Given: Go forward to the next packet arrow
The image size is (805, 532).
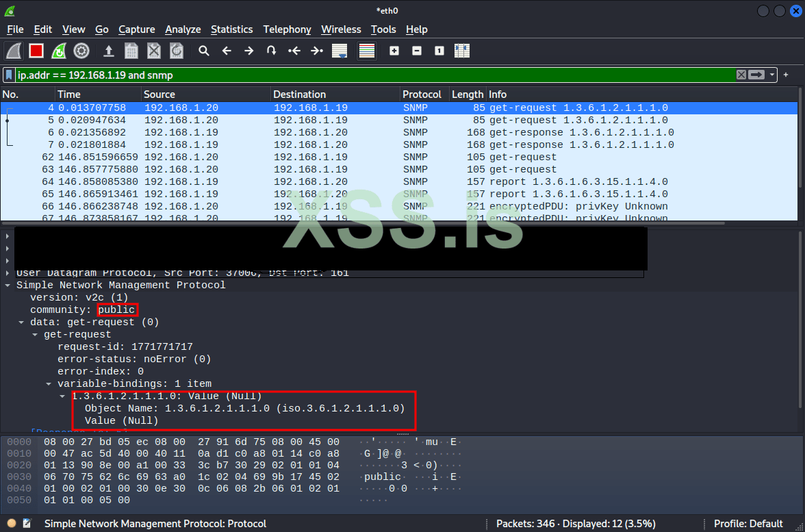Looking at the screenshot, I should 249,51.
